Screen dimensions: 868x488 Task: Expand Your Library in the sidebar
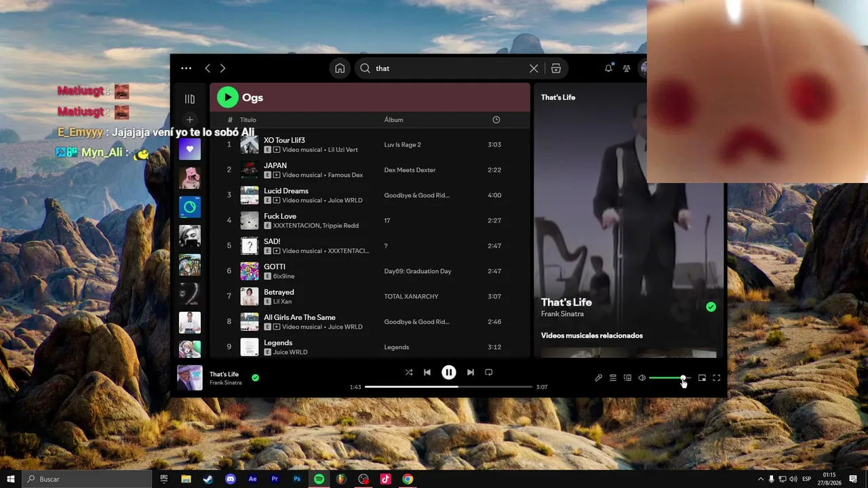(190, 99)
